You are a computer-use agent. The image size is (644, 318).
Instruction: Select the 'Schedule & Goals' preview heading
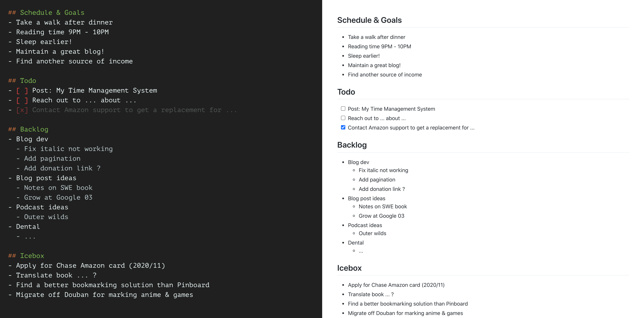click(369, 20)
